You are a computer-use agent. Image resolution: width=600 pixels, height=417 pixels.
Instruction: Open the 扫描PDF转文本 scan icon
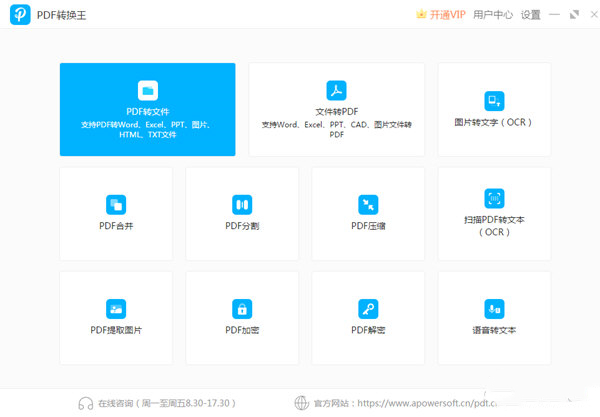(494, 198)
